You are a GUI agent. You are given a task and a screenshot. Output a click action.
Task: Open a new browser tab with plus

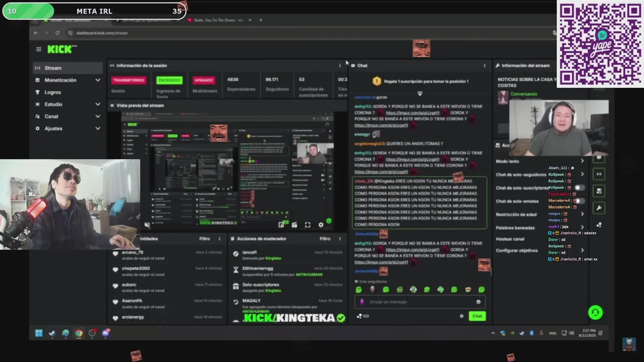coord(261,20)
